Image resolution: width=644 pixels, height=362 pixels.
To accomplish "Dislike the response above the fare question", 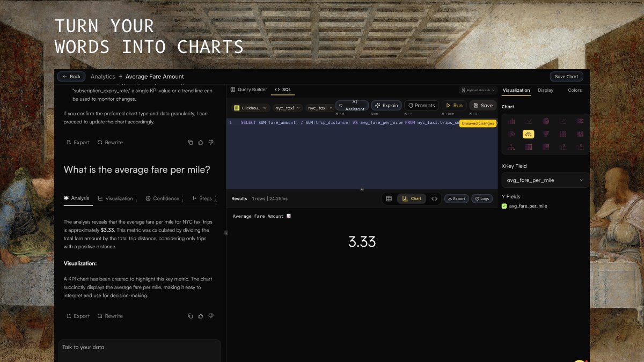I will pyautogui.click(x=211, y=142).
